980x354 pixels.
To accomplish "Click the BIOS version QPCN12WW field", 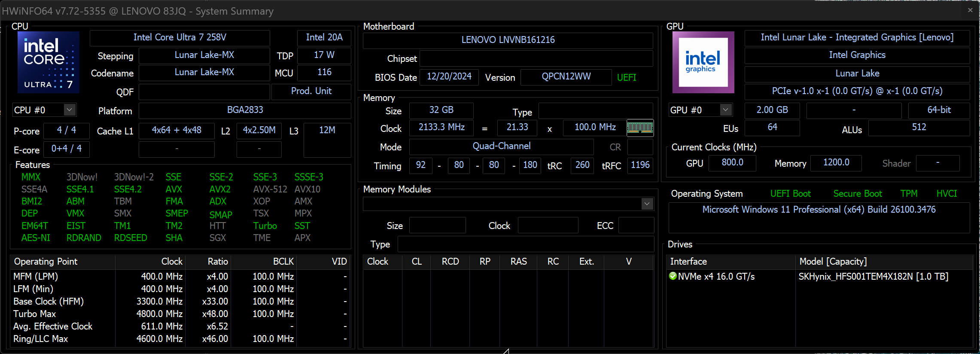I will 566,76.
